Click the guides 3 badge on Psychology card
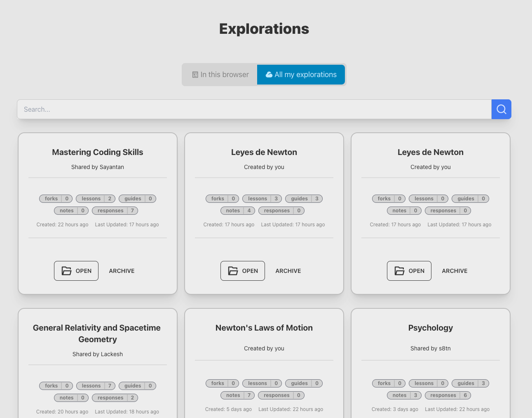This screenshot has width=532, height=418. pos(470,383)
